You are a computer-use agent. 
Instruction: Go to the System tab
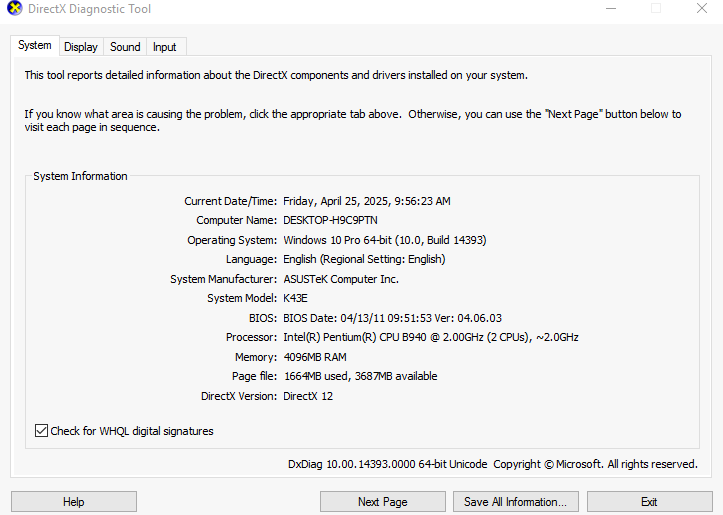35,45
